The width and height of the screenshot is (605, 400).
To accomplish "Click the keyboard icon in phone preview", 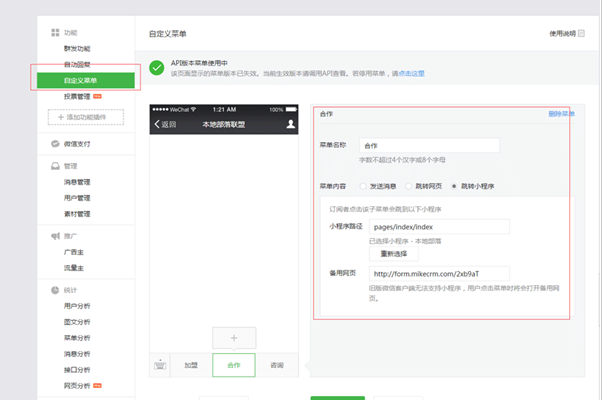I will 160,365.
